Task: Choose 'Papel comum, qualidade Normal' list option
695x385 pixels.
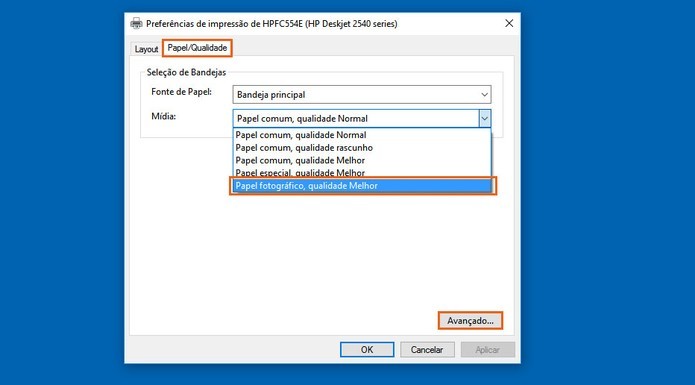Action: [362, 135]
